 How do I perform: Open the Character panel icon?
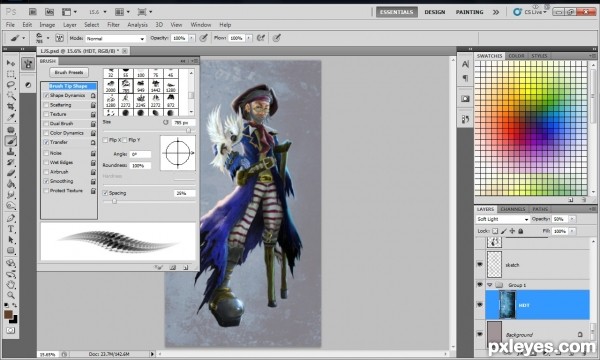465,64
